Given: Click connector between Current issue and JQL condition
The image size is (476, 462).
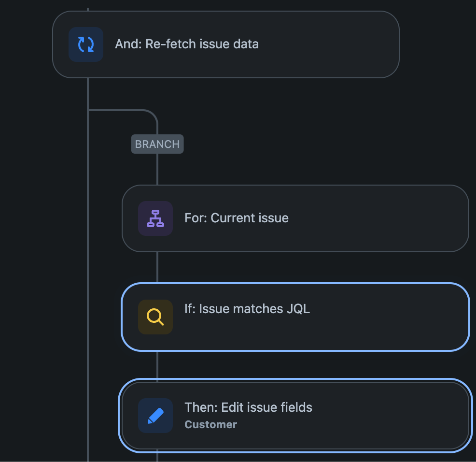Looking at the screenshot, I should [x=157, y=267].
